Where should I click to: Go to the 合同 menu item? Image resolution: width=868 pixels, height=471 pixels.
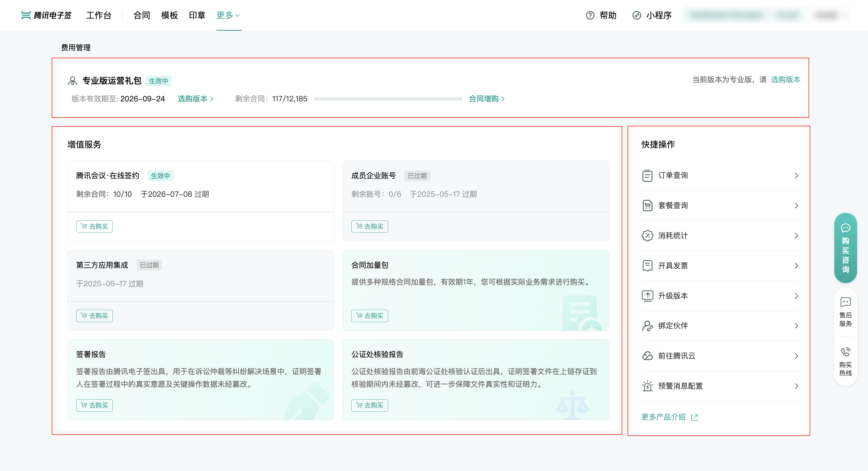click(x=141, y=15)
